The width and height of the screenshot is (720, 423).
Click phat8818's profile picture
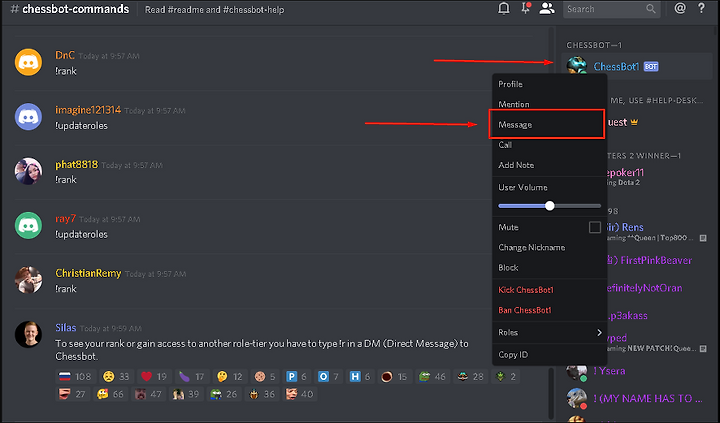(28, 171)
